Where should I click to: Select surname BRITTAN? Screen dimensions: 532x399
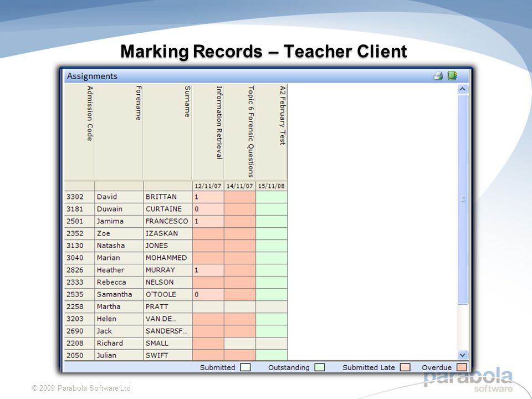168,197
